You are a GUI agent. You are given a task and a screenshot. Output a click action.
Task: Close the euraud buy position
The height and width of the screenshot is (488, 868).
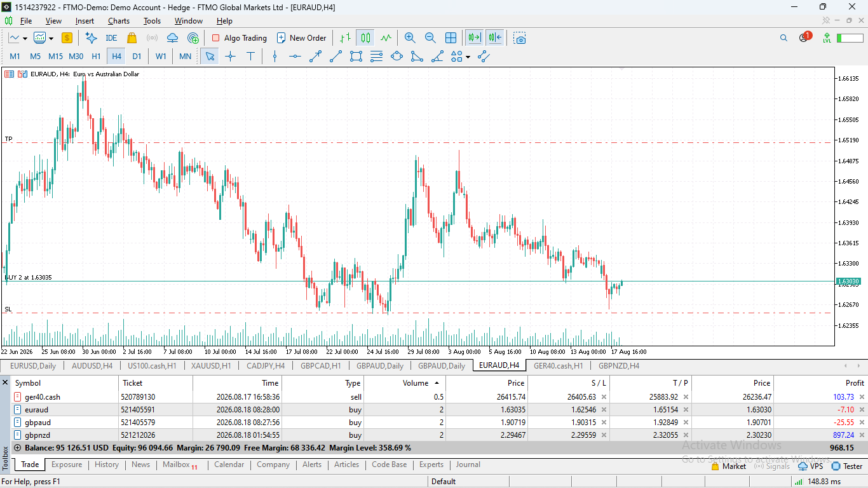click(862, 410)
